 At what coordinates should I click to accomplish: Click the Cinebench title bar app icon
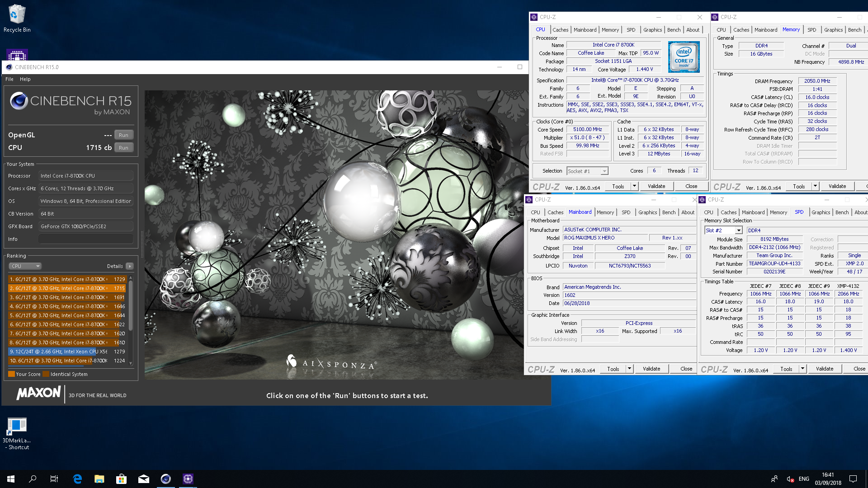point(9,67)
